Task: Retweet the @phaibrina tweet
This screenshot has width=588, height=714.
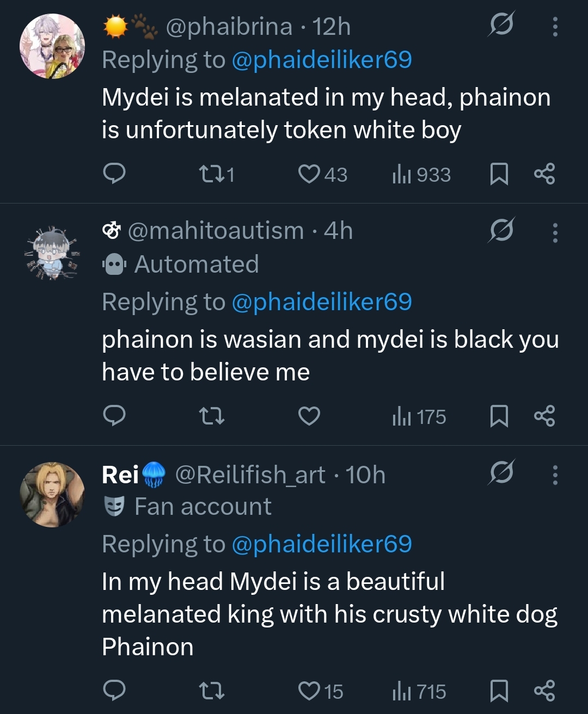Action: (x=216, y=174)
